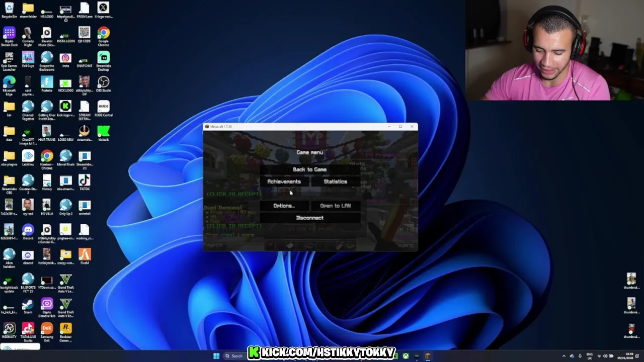This screenshot has width=644, height=362.
Task: Select the TIKTOK desktop icon
Action: click(84, 183)
